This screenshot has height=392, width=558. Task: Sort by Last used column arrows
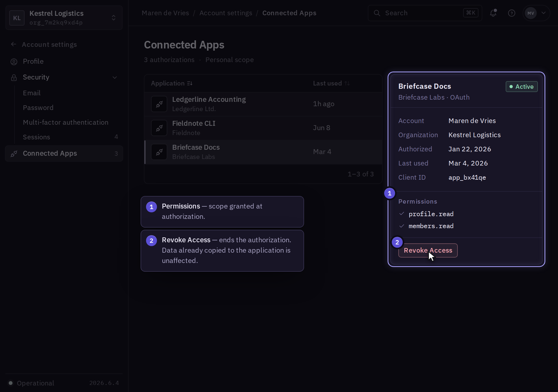click(x=347, y=83)
